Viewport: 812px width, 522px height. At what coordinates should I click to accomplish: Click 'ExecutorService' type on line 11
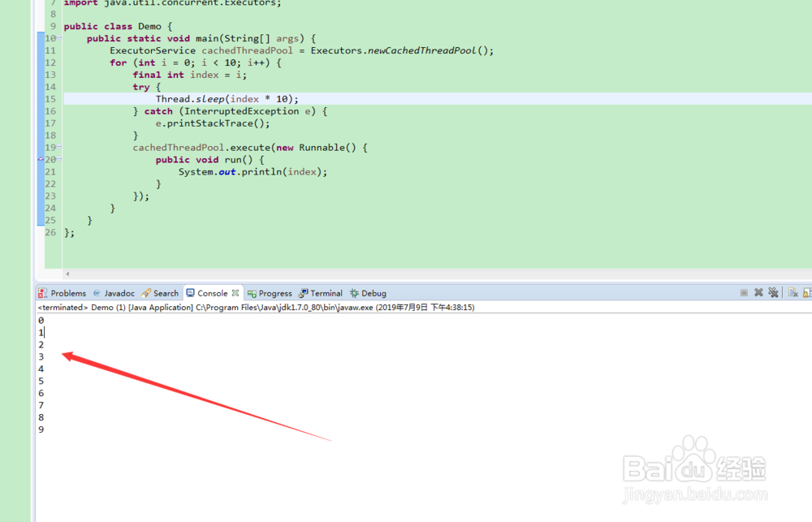point(153,51)
